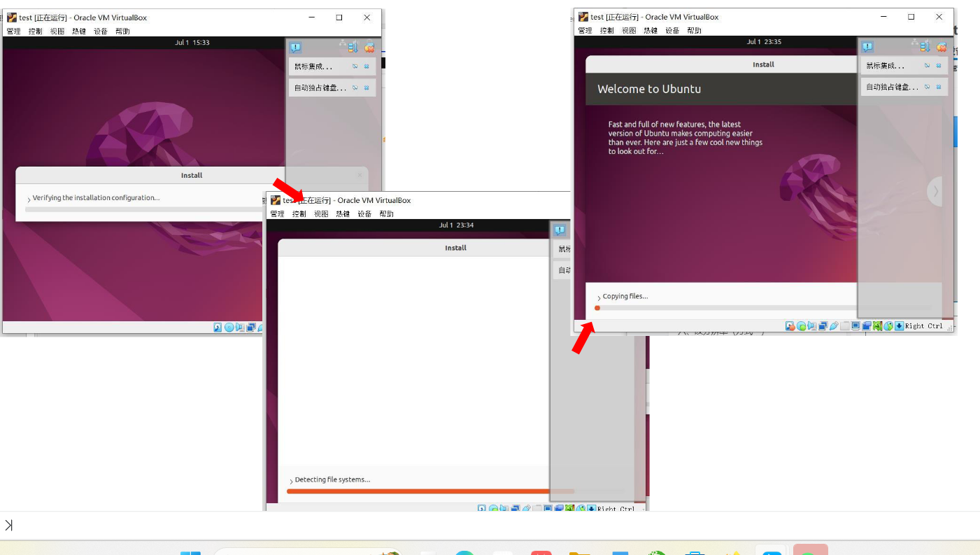Suppress 鼠标集成 message icon in 23:35 window
Image resolution: width=980 pixels, height=555 pixels.
[x=927, y=66]
